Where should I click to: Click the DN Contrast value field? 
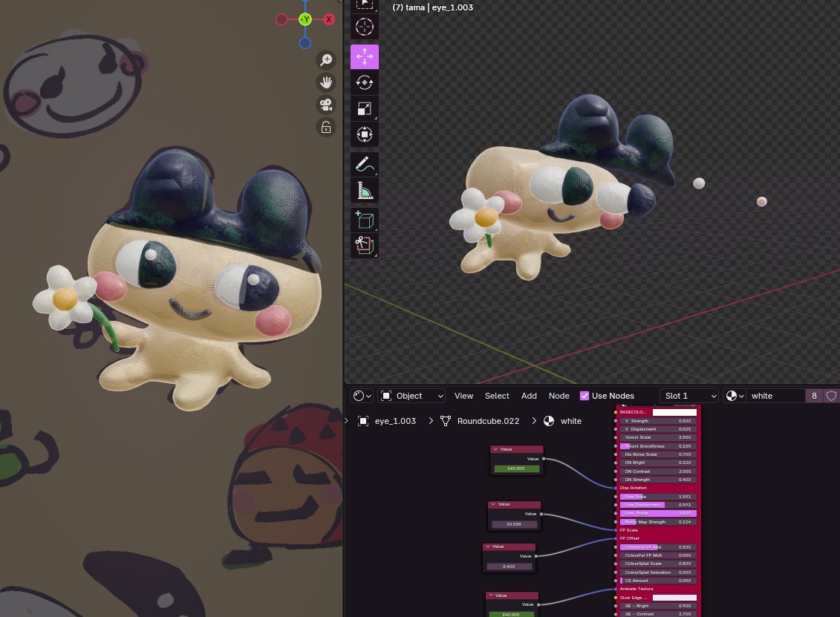point(658,471)
